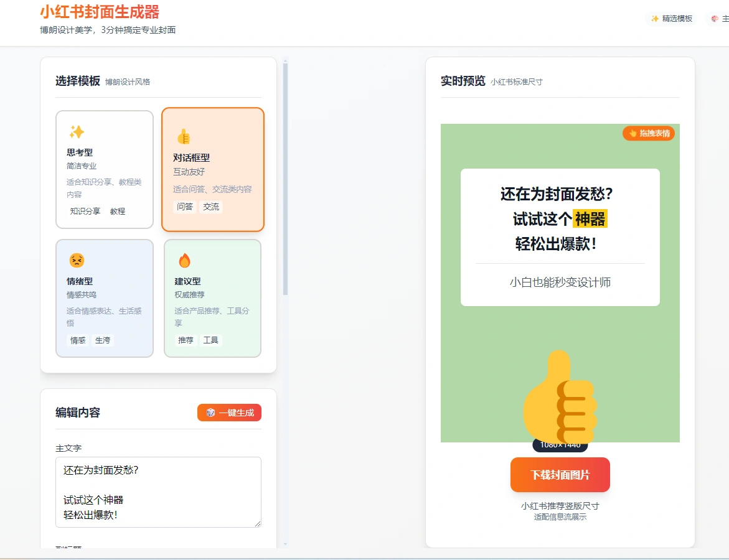Toggle the 情感 tag on 情绪型 card
This screenshot has height=560, width=729.
click(x=77, y=340)
